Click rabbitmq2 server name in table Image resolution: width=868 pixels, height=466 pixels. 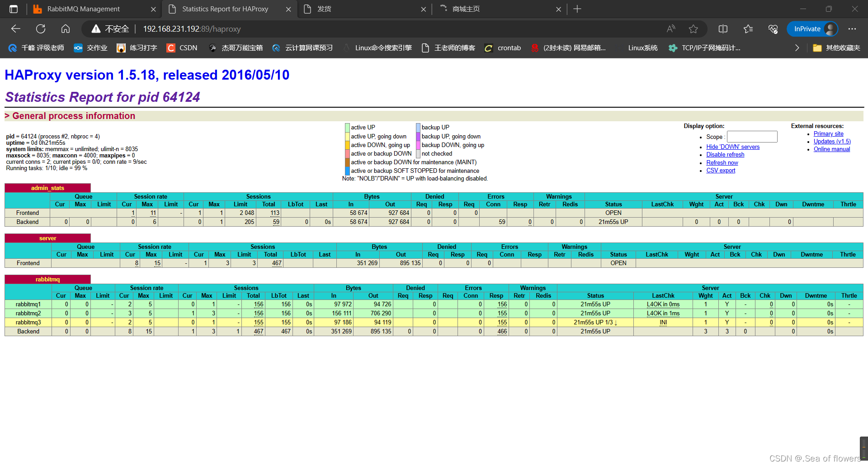(x=28, y=314)
